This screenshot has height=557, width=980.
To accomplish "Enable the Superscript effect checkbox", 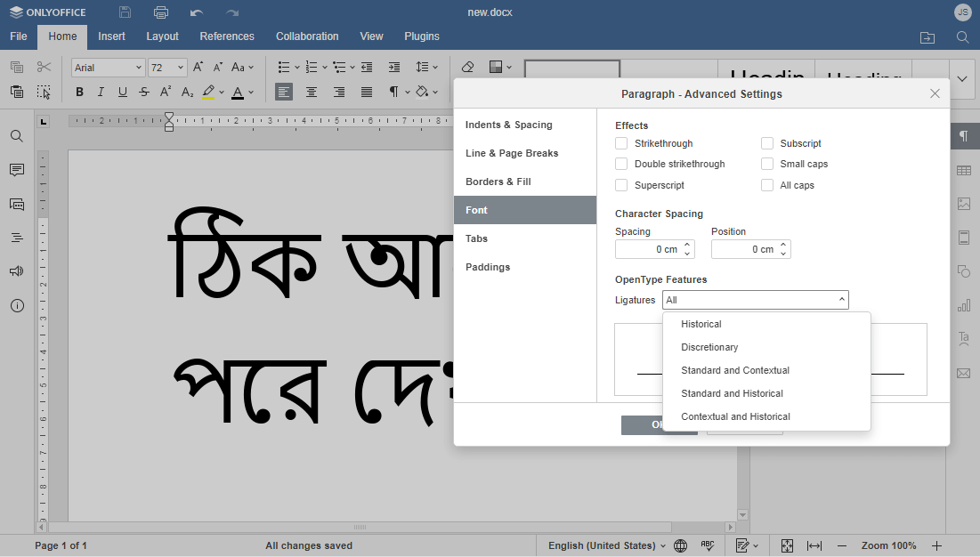I will (620, 185).
